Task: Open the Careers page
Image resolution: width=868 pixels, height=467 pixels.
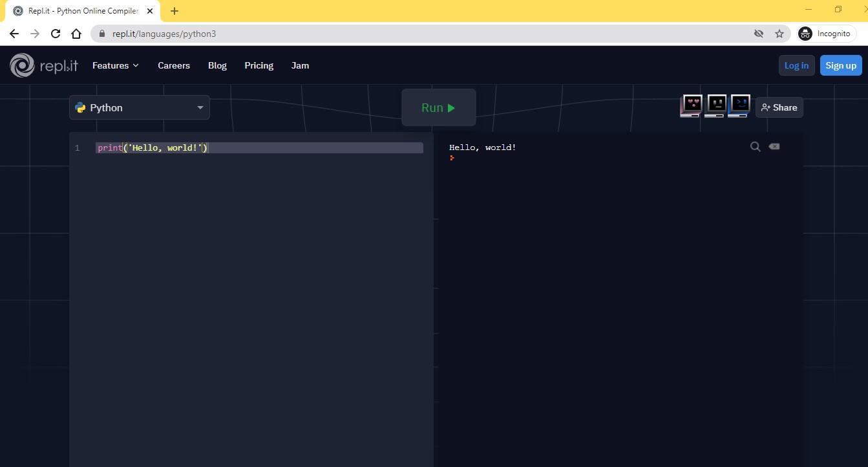Action: (x=174, y=65)
